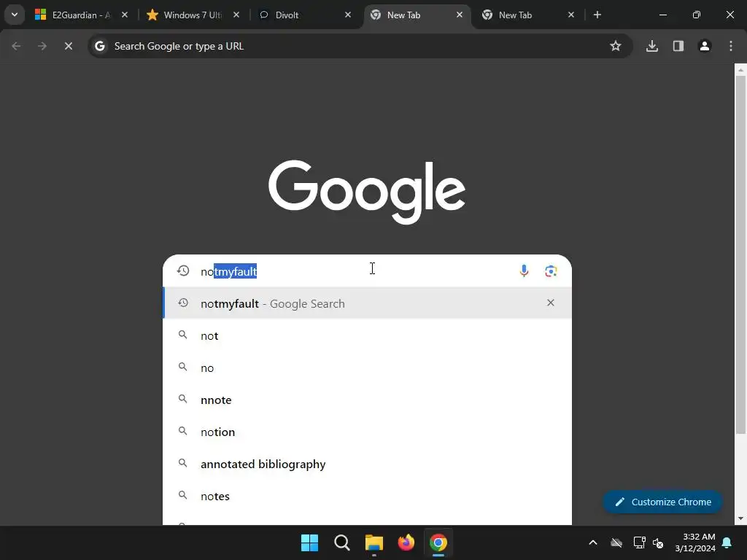Stop loading the page
The image size is (747, 560).
69,46
